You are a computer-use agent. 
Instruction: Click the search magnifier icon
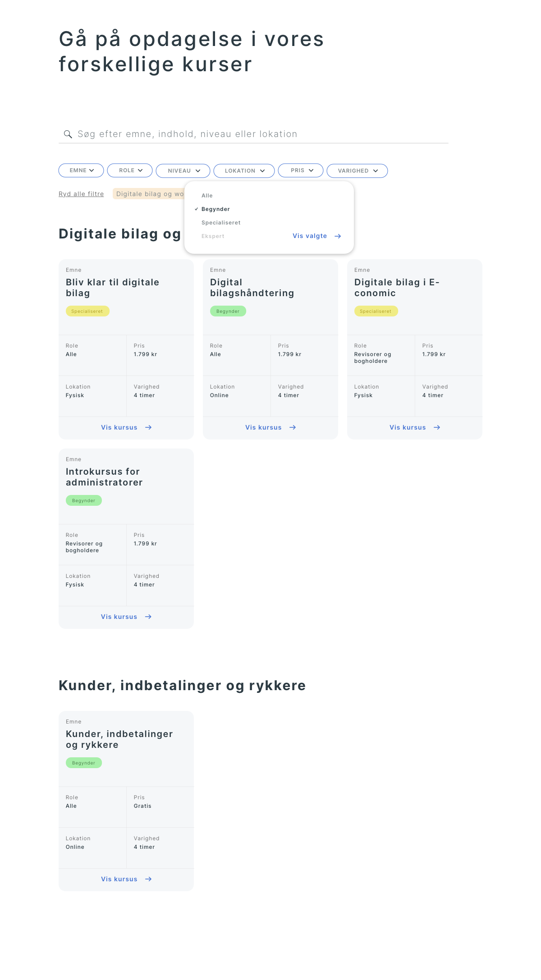coord(68,134)
